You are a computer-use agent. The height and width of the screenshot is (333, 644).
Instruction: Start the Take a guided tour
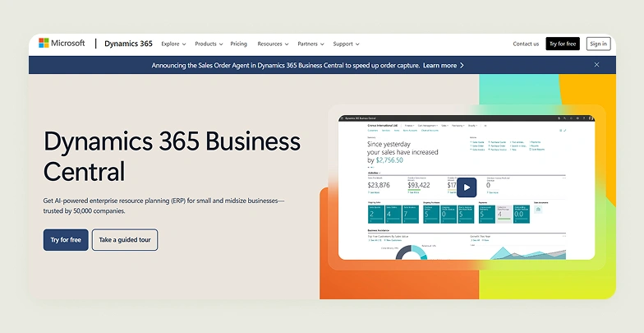tap(125, 240)
